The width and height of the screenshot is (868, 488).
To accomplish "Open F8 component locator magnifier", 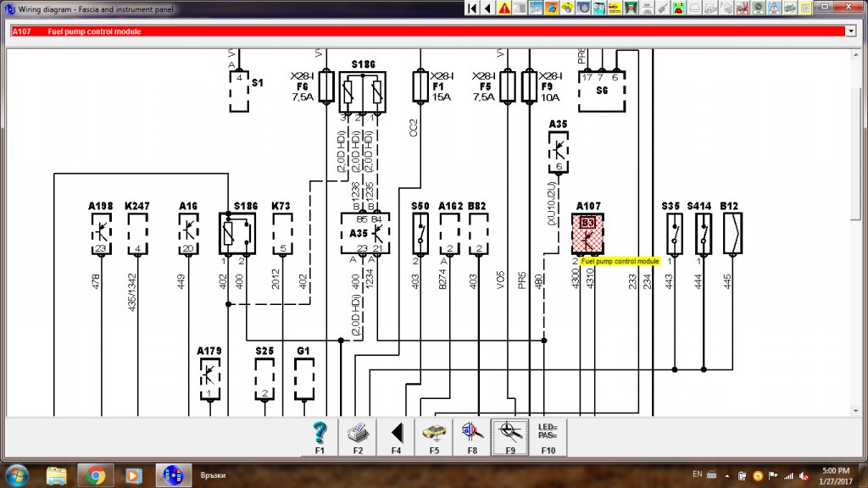I will tap(471, 438).
